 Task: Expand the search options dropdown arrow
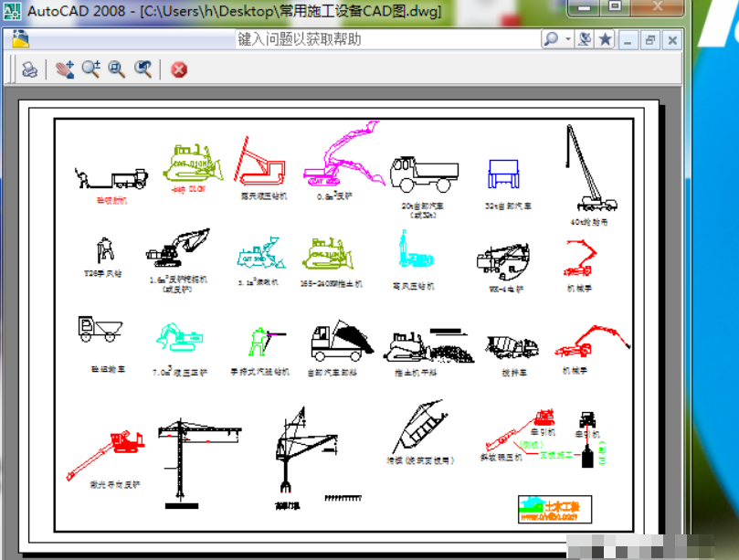(568, 39)
